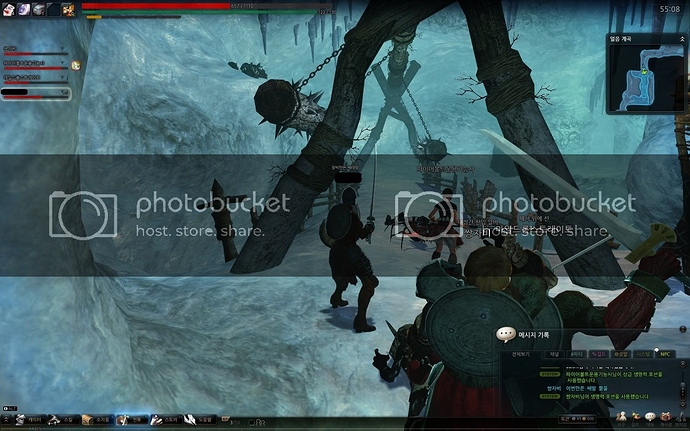Image resolution: width=690 pixels, height=431 pixels.
Task: Open the 길드 guild flag icon
Action: pyautogui.click(x=635, y=418)
